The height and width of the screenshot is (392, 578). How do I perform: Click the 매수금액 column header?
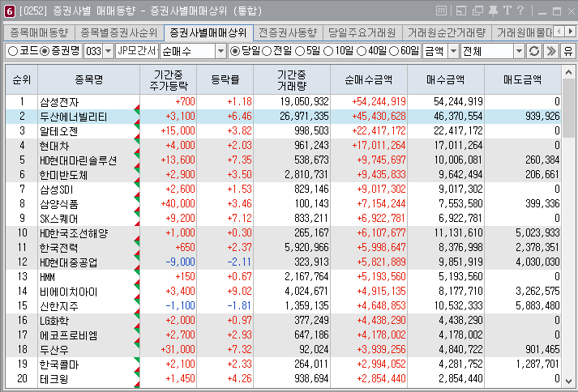tap(446, 79)
